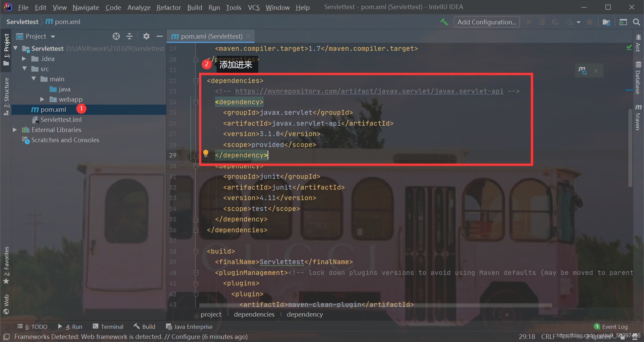The image size is (644, 342).
Task: Open Project Structure icon
Action: pyautogui.click(x=606, y=22)
